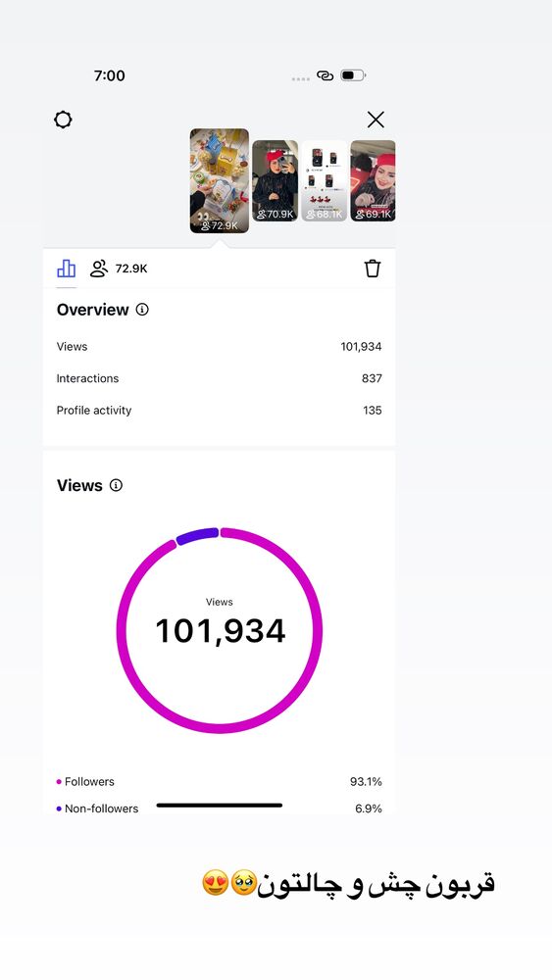Tap the purple non-followers arc segment
The image size is (552, 980).
(197, 536)
